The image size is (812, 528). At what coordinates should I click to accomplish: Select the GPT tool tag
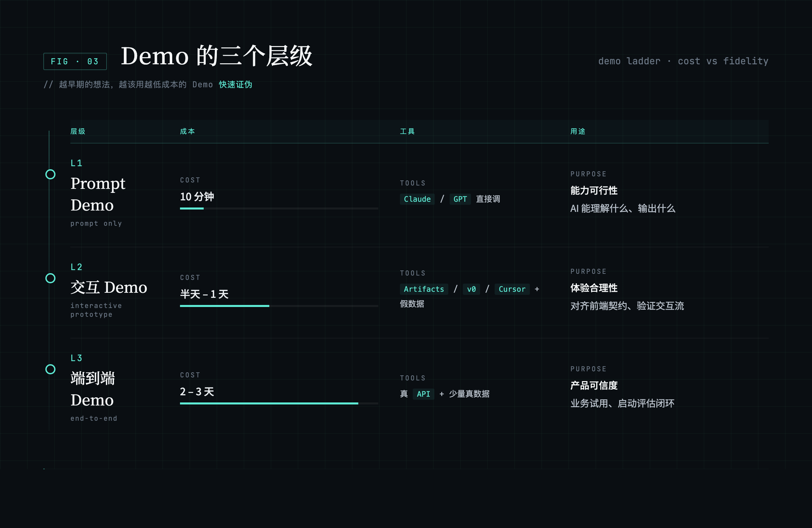point(460,199)
